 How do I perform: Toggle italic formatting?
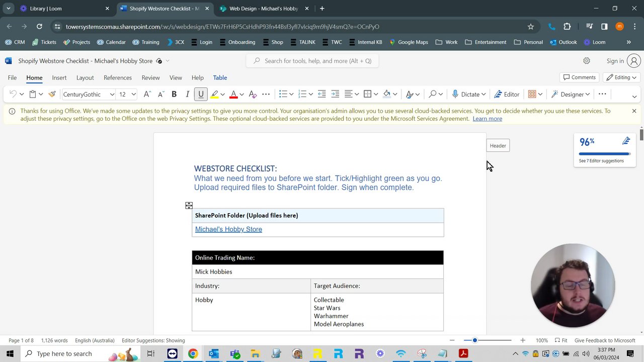[187, 94]
